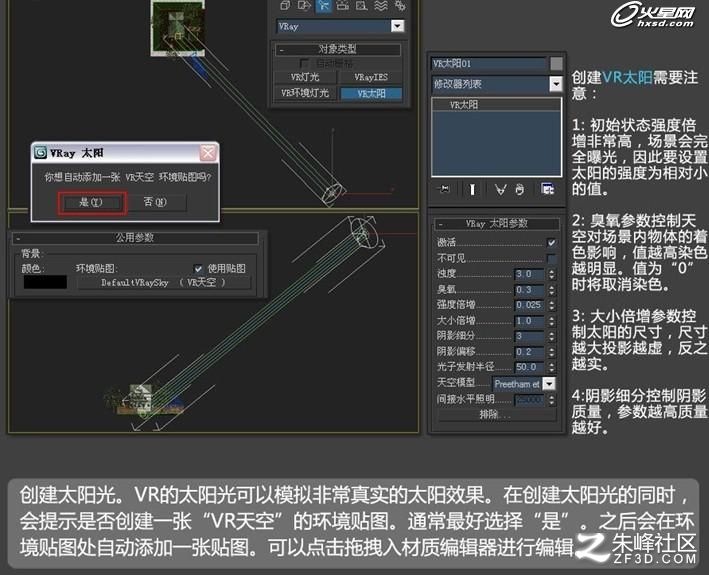Click the Pin Stack icon

pos(445,189)
